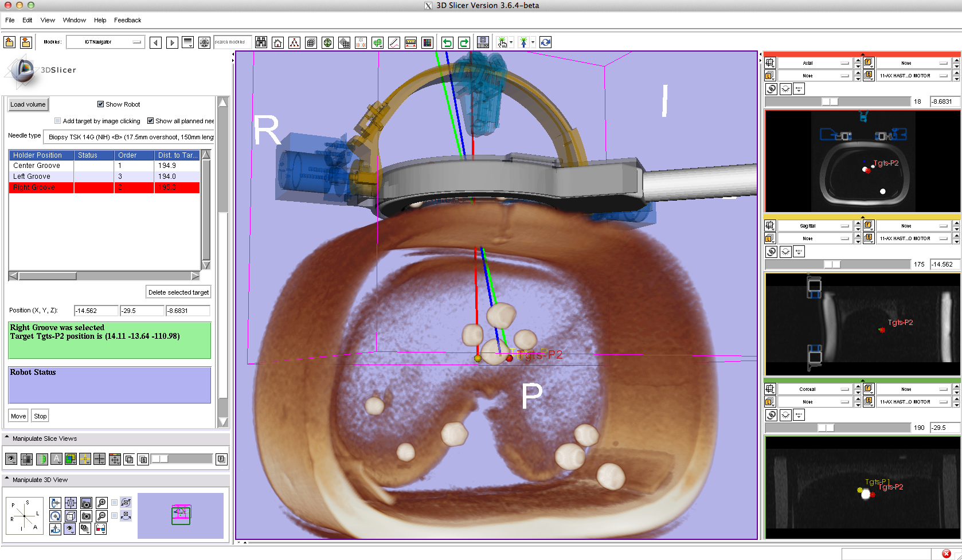
Task: Click the Home module icon in toolbar
Action: click(x=277, y=42)
